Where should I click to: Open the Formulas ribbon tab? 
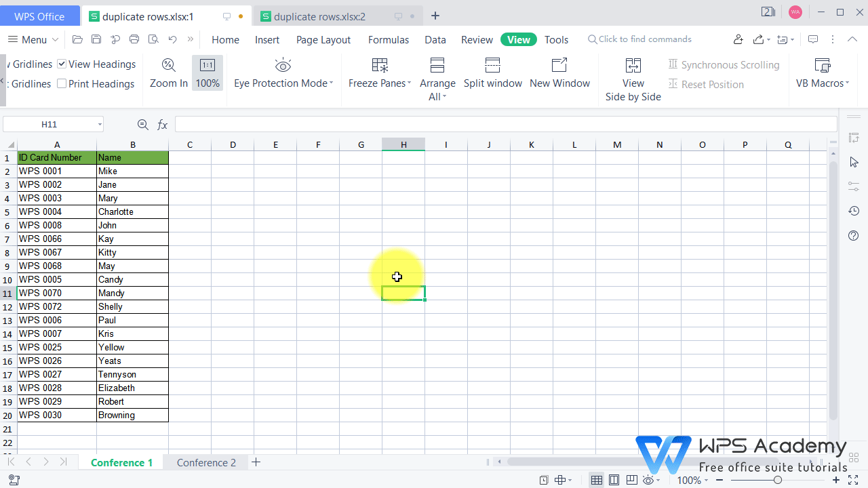click(x=388, y=39)
